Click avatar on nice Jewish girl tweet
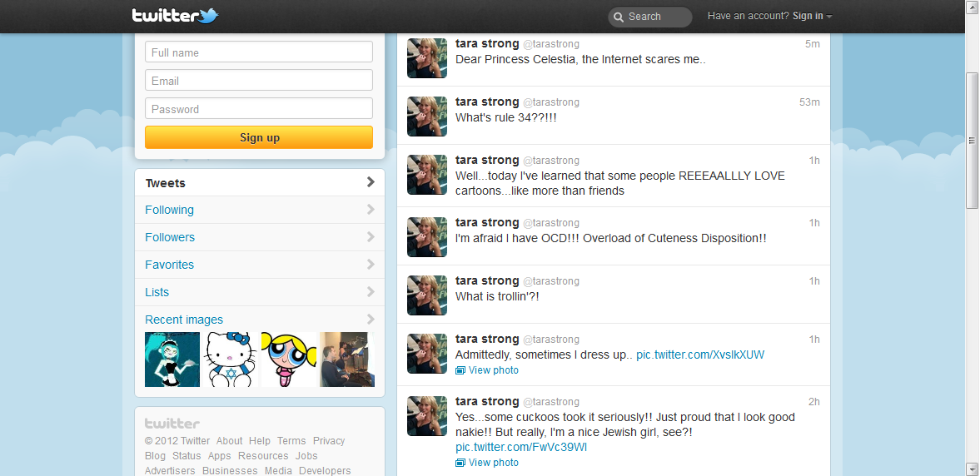 pos(427,416)
